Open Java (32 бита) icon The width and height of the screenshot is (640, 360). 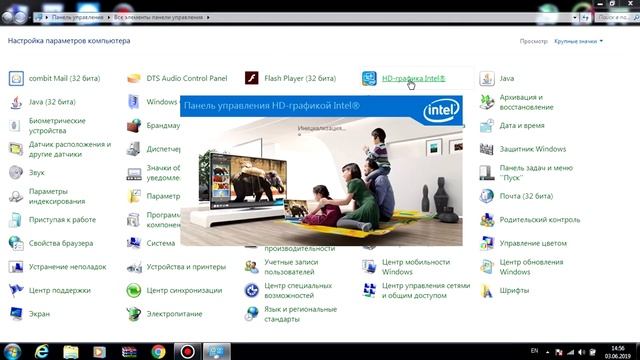click(x=16, y=102)
